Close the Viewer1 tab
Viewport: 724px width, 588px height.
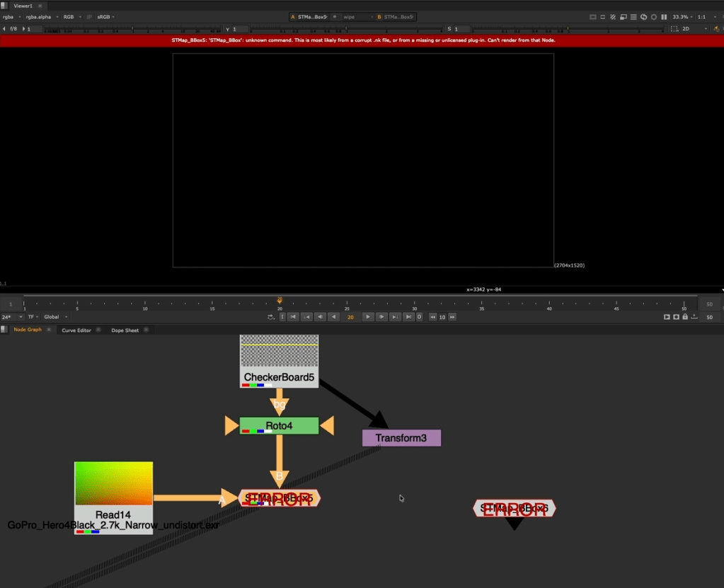pyautogui.click(x=40, y=6)
